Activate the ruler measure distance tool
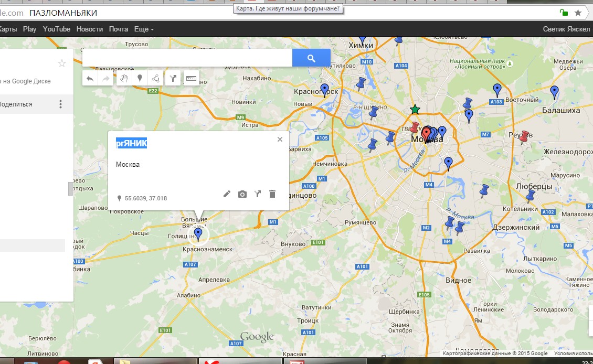This screenshot has height=364, width=593. pyautogui.click(x=190, y=79)
